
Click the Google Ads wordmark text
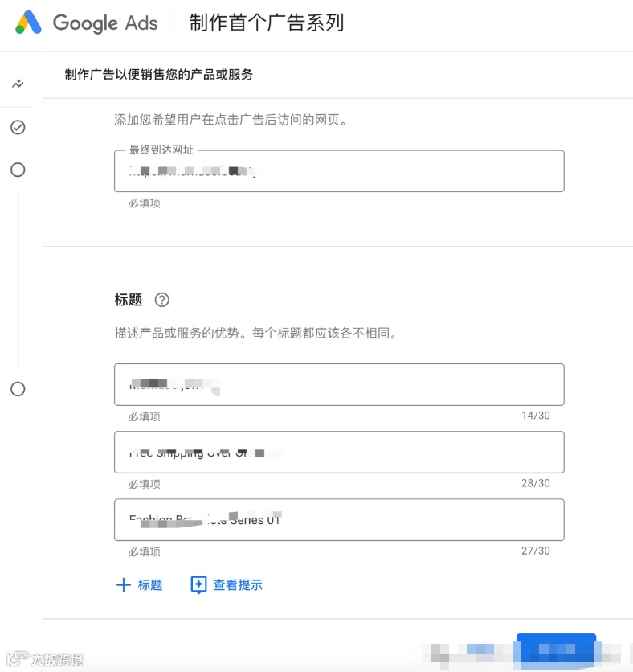click(x=105, y=23)
